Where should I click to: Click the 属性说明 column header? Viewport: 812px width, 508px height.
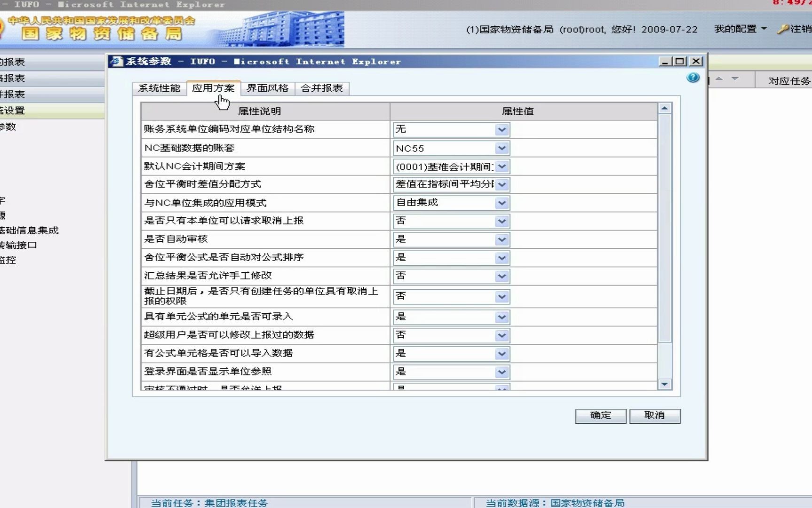[x=265, y=111]
